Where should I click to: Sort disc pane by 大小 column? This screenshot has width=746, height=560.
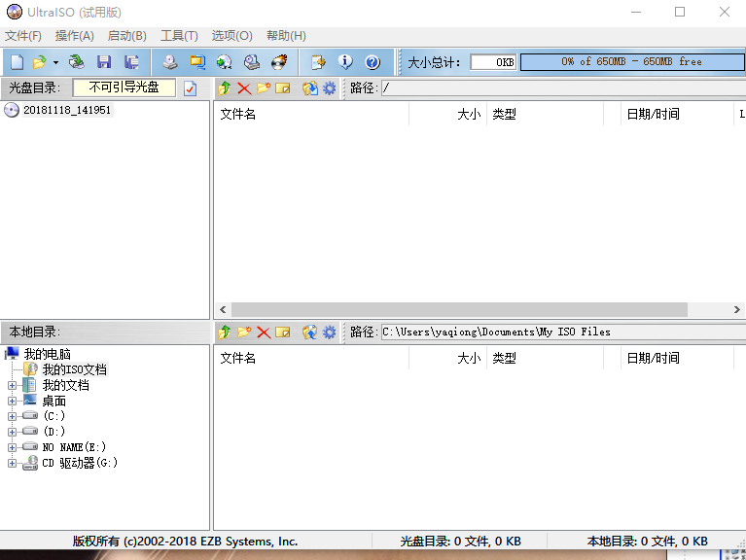(447, 114)
